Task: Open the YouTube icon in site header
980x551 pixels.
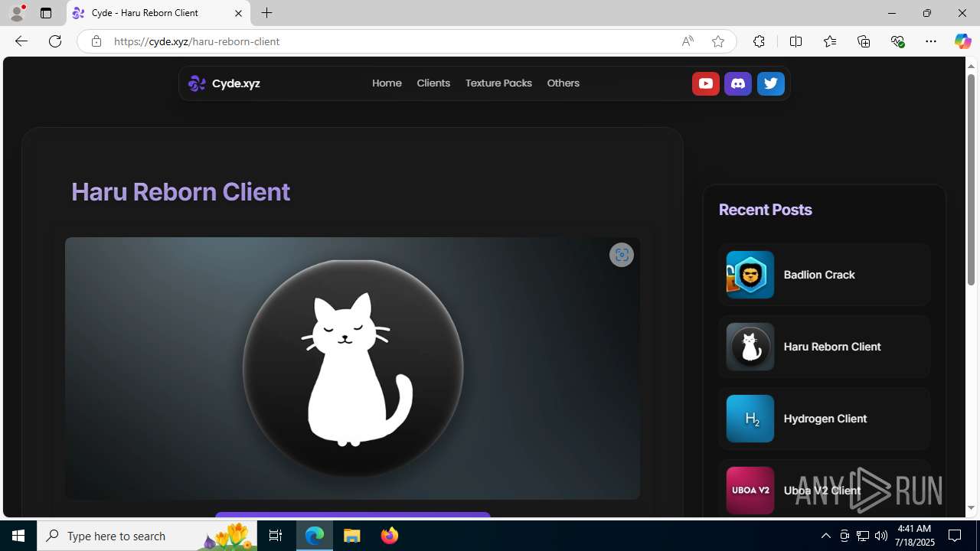Action: pyautogui.click(x=705, y=83)
